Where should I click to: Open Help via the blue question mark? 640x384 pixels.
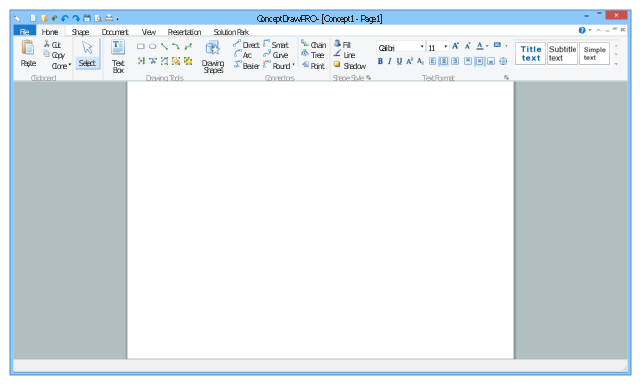582,30
